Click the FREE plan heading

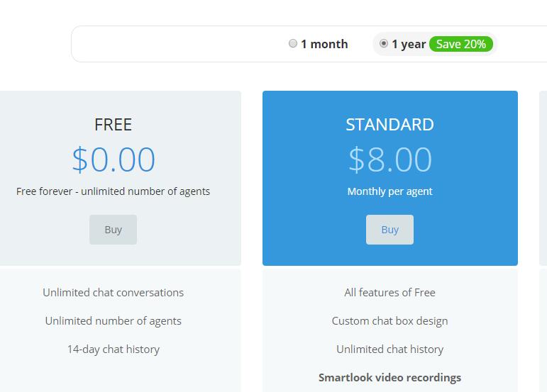click(113, 125)
